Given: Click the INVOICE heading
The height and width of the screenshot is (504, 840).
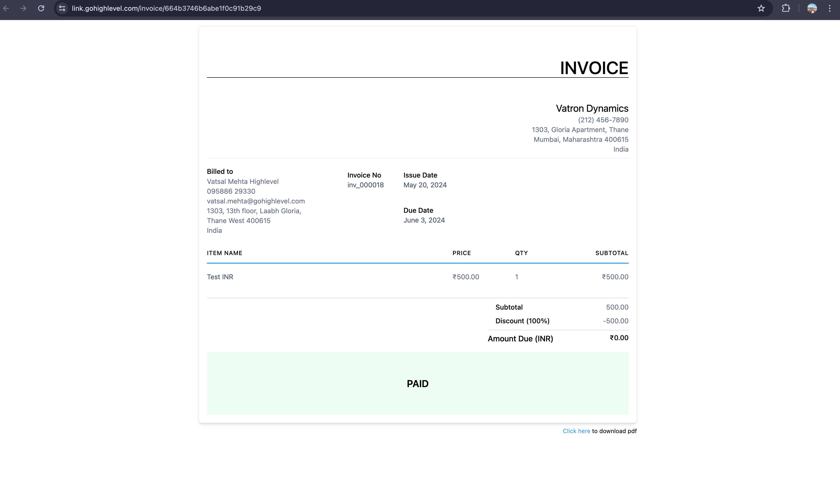Looking at the screenshot, I should (x=594, y=68).
